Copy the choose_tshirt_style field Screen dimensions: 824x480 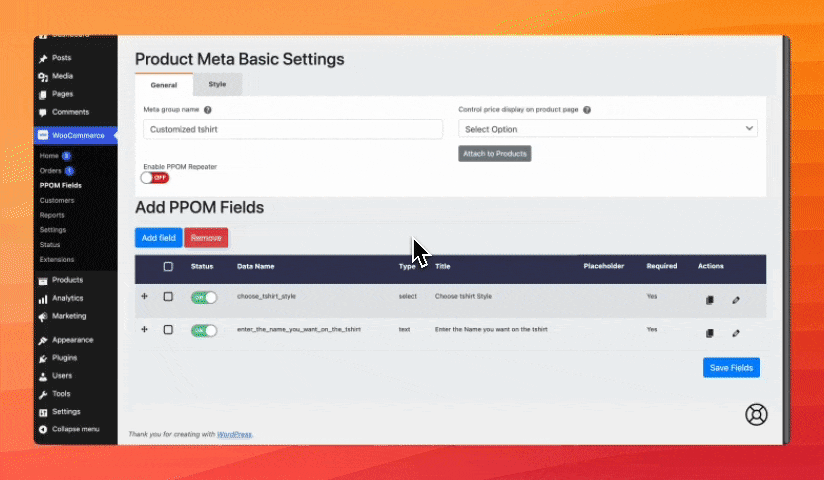pos(709,300)
